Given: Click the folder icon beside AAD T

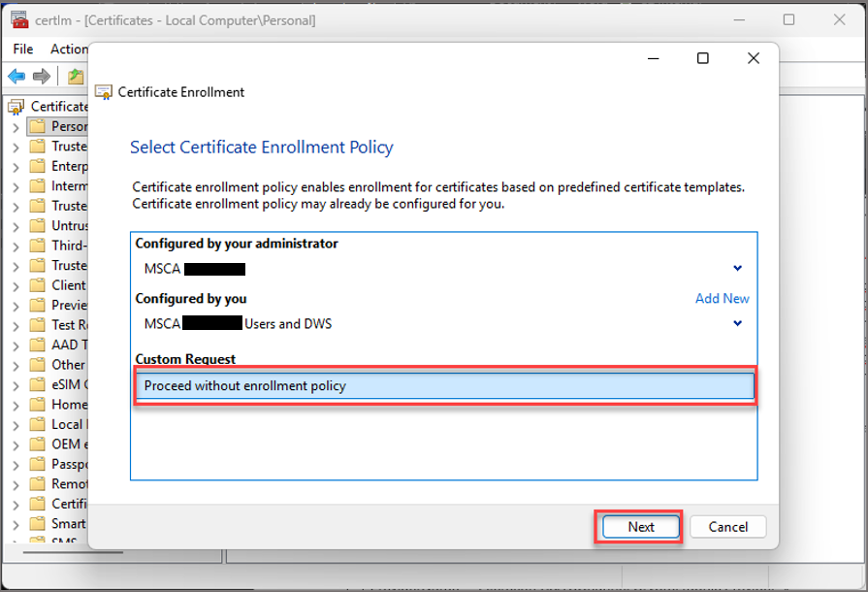Looking at the screenshot, I should (37, 345).
